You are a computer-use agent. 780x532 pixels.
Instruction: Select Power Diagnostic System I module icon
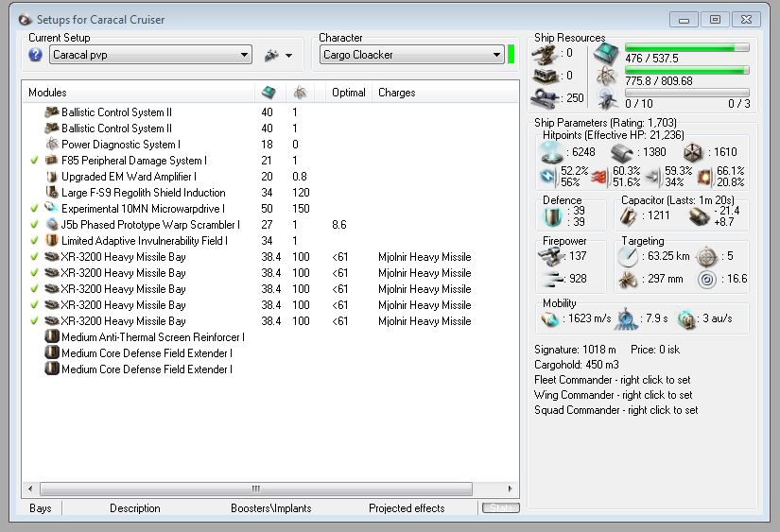click(x=52, y=145)
